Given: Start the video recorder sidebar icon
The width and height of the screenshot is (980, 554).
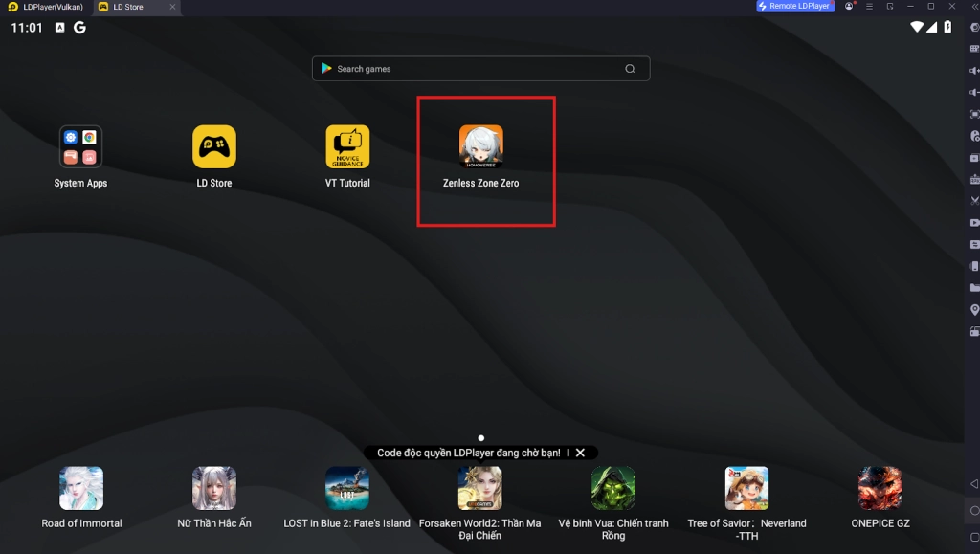Looking at the screenshot, I should tap(974, 222).
